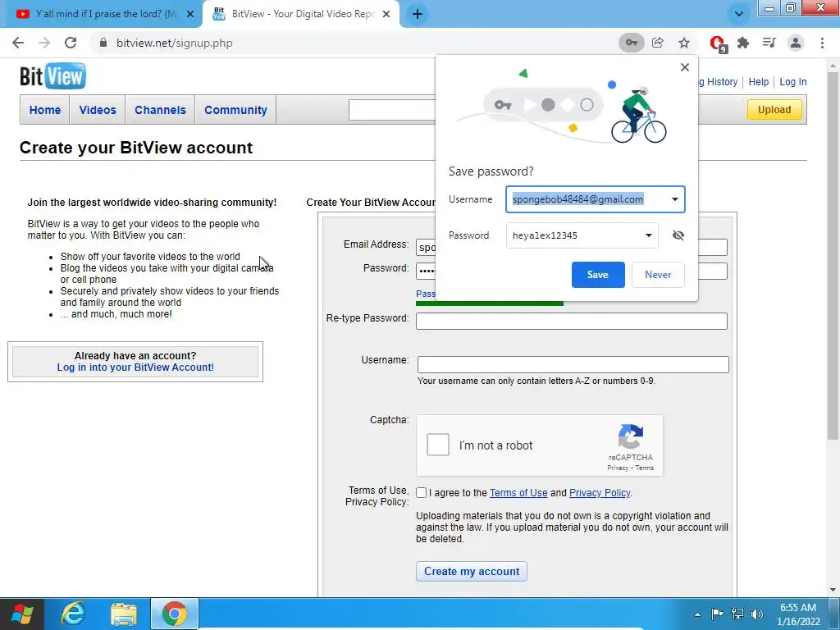The height and width of the screenshot is (630, 840).
Task: Open the Videos nav tab
Action: point(98,110)
